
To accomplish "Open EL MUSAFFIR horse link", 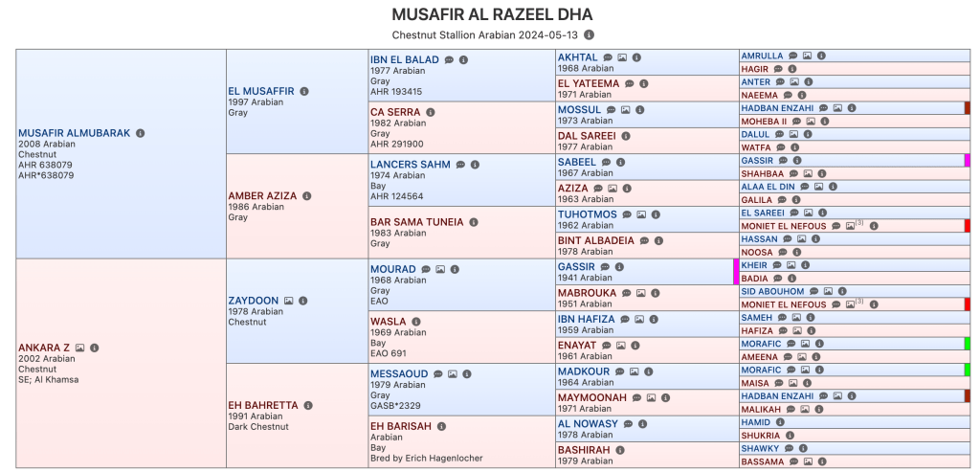I will point(260,91).
